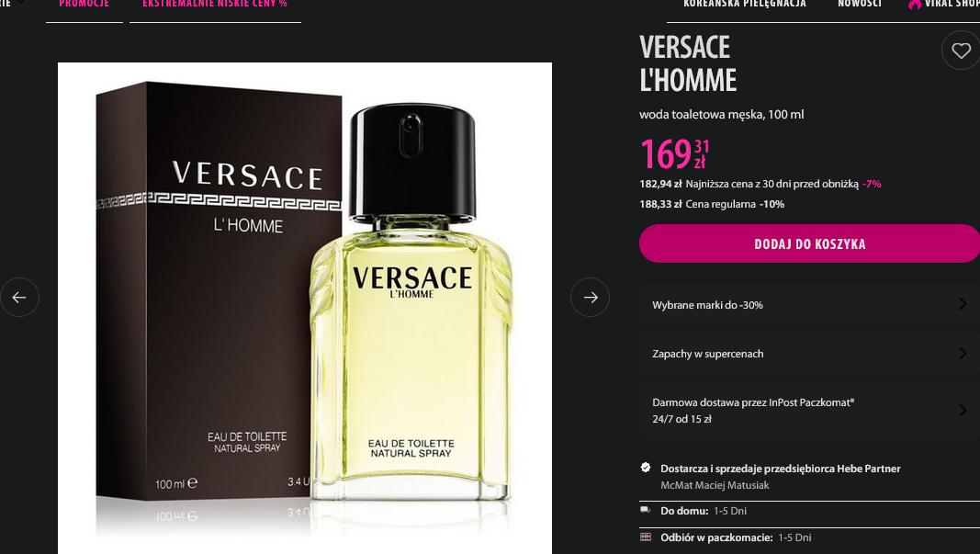This screenshot has height=554, width=980.
Task: Expand the Darmowa dostawa InPost chevron
Action: (963, 410)
